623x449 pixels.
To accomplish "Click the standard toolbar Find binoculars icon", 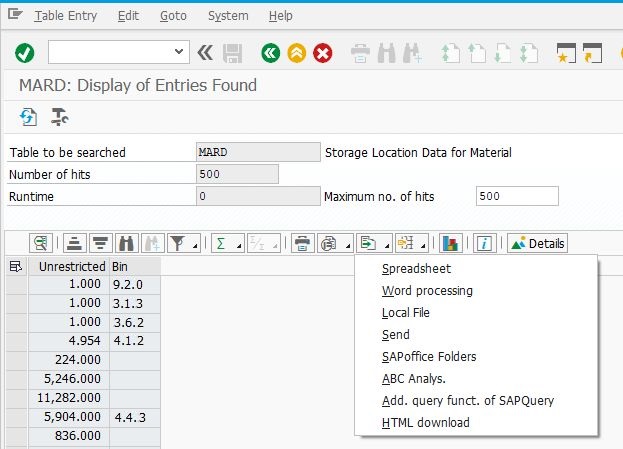I will [386, 53].
